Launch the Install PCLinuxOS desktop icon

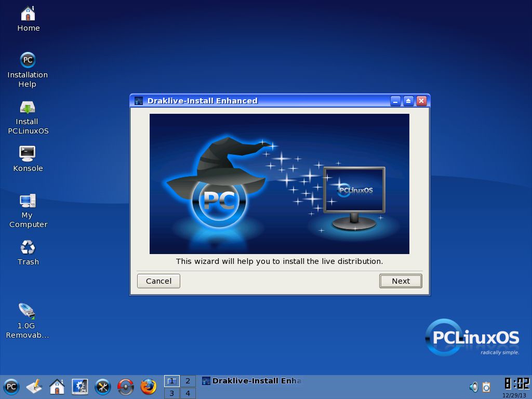pos(28,118)
